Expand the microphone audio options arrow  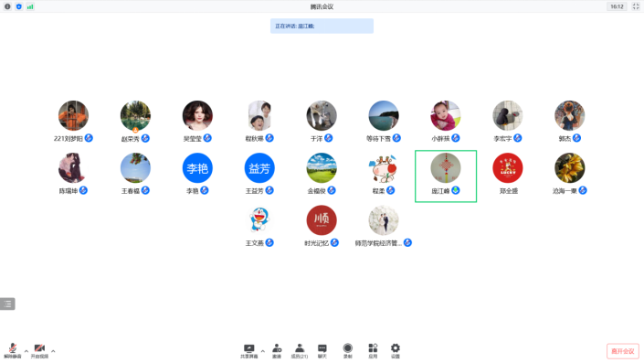point(26,351)
